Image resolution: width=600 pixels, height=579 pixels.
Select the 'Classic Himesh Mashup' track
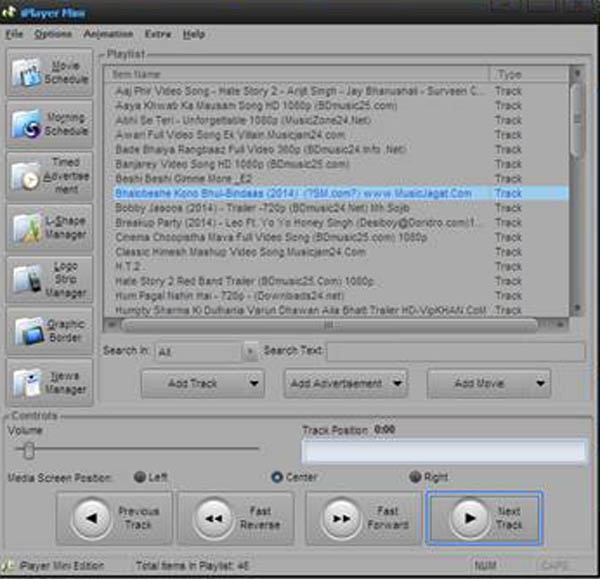(337, 252)
